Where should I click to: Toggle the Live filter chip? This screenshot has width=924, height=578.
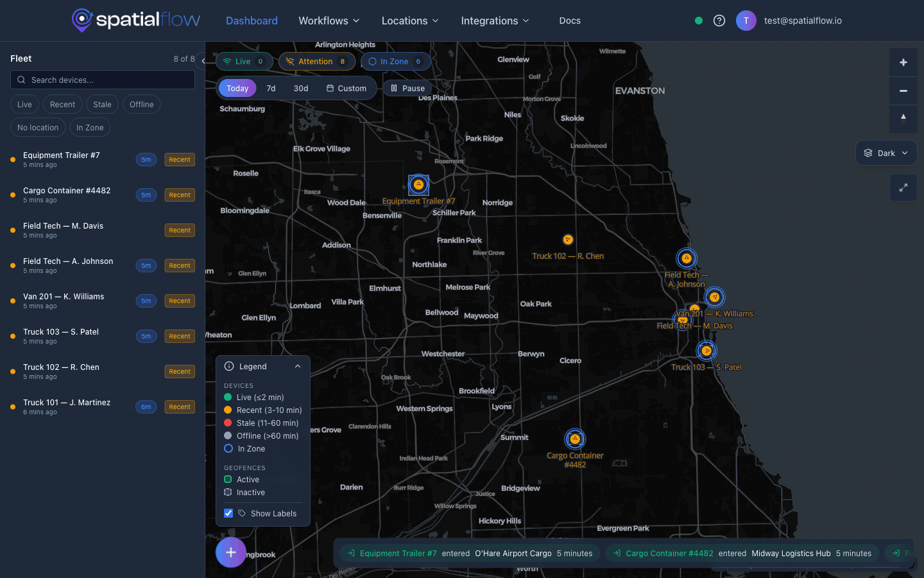[x=24, y=103]
